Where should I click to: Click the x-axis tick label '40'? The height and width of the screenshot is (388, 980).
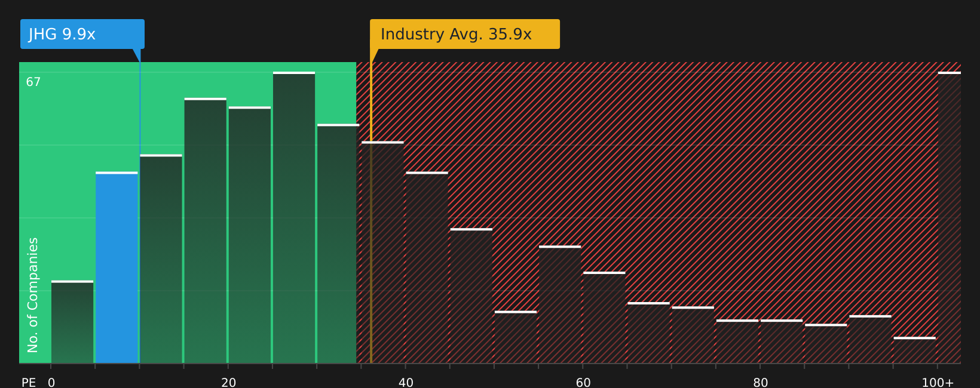point(406,382)
